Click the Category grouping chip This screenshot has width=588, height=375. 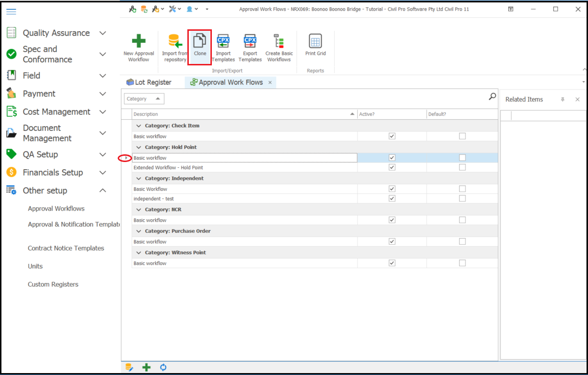pos(144,99)
